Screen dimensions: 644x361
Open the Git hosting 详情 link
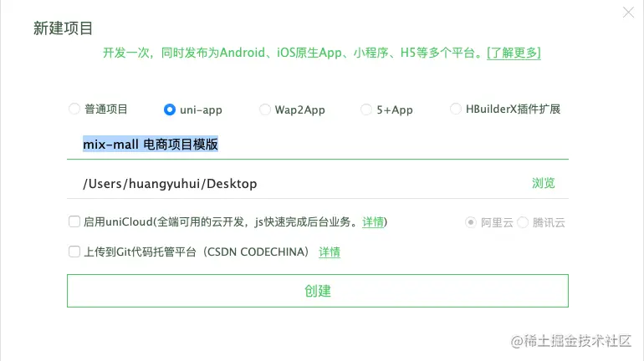[x=330, y=252]
